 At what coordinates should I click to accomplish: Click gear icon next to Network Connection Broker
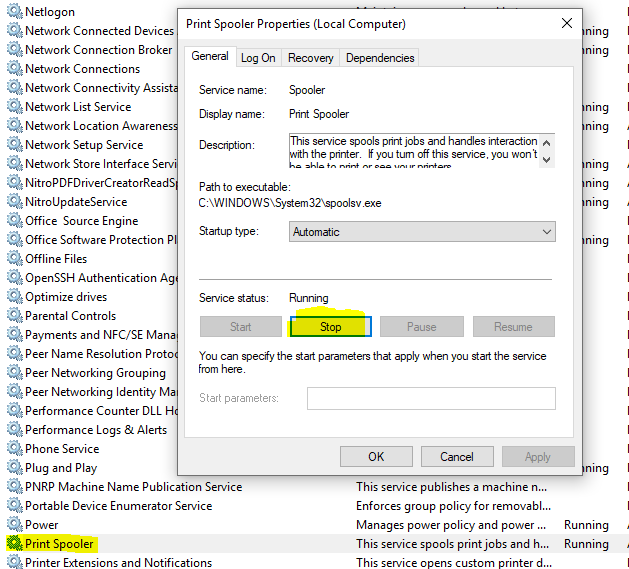coord(14,49)
